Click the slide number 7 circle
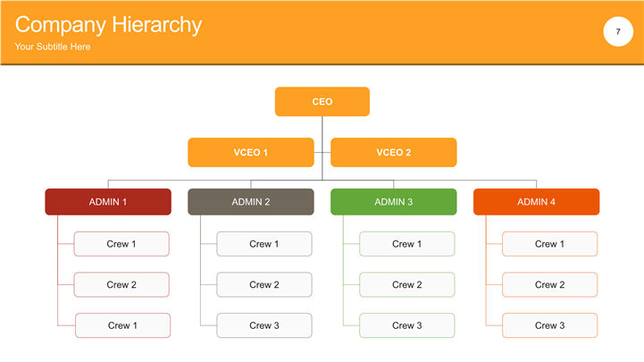644x362 pixels. [x=617, y=32]
